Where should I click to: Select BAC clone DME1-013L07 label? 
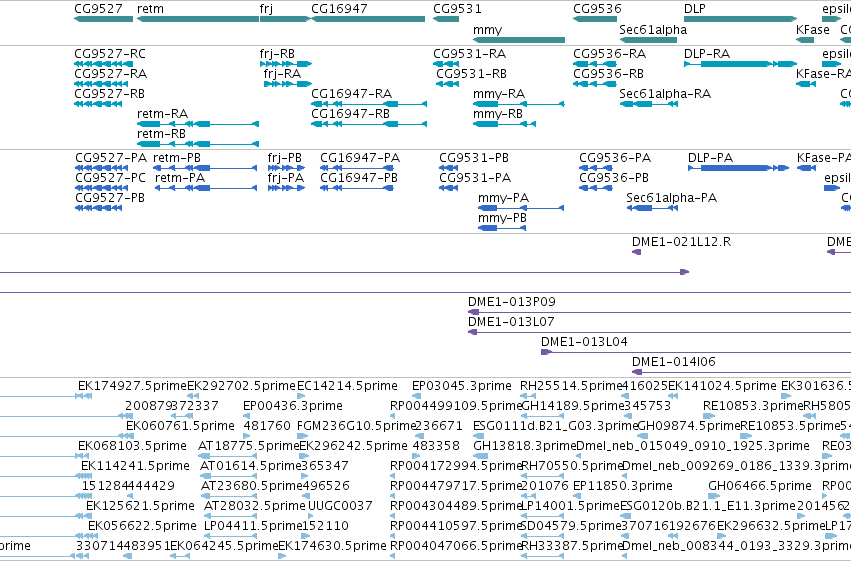coord(511,322)
